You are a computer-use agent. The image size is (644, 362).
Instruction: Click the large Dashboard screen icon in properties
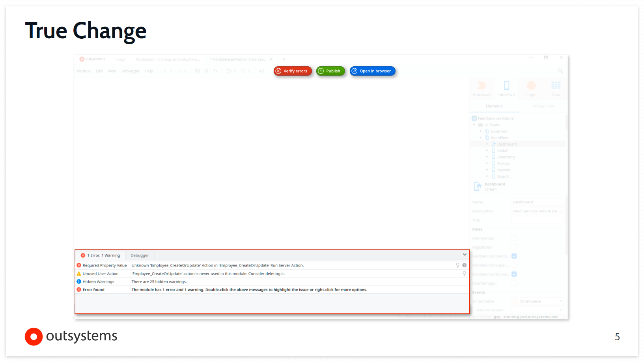pos(478,186)
